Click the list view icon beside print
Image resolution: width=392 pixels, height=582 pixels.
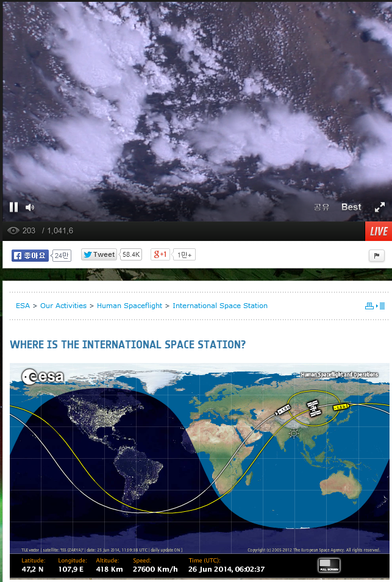(x=382, y=306)
